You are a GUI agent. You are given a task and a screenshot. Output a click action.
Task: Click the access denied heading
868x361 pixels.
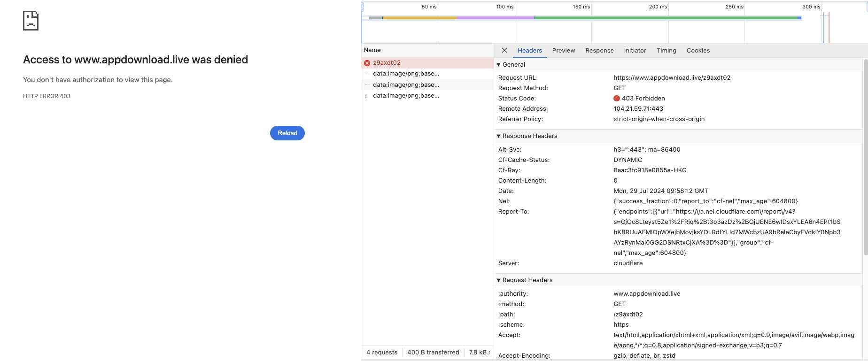tap(136, 60)
